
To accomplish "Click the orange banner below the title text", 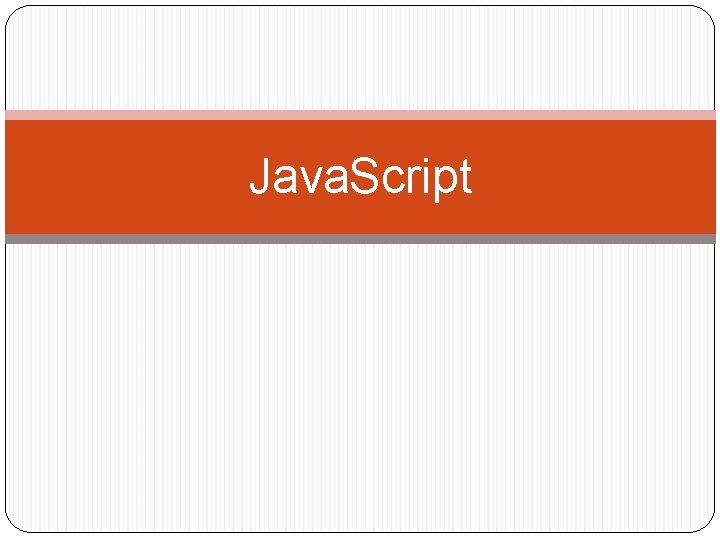I will click(360, 218).
